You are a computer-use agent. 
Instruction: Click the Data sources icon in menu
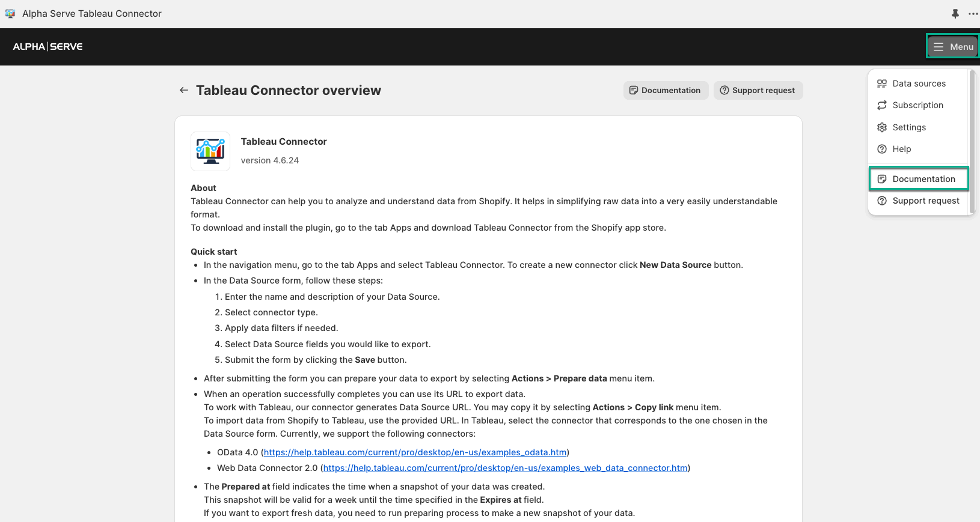pyautogui.click(x=882, y=83)
